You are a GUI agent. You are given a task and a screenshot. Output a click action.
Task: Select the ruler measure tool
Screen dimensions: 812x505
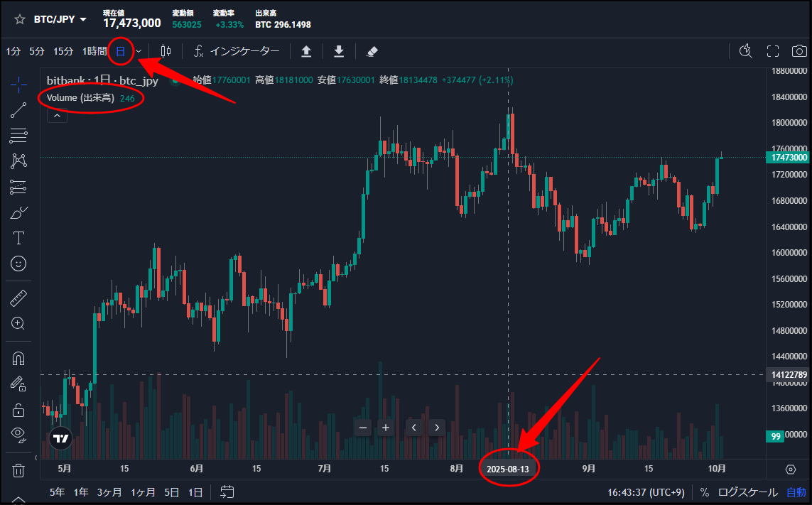pyautogui.click(x=19, y=298)
